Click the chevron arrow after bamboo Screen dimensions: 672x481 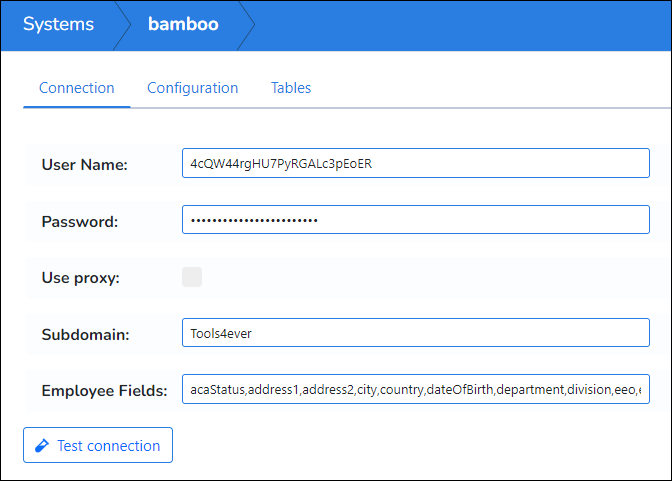[248, 24]
